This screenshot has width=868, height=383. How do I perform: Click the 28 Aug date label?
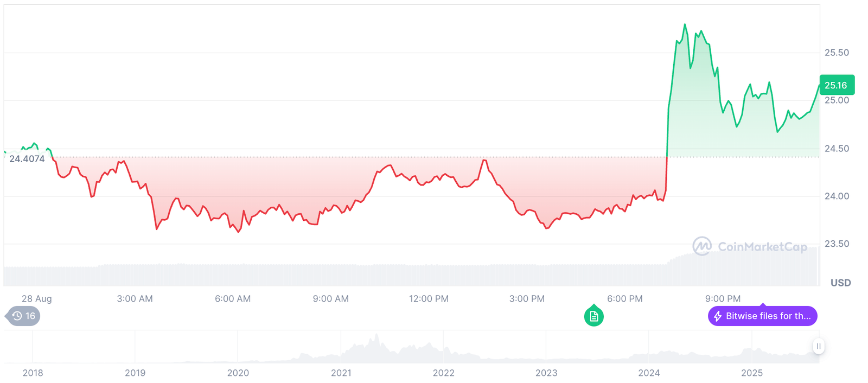pyautogui.click(x=37, y=298)
